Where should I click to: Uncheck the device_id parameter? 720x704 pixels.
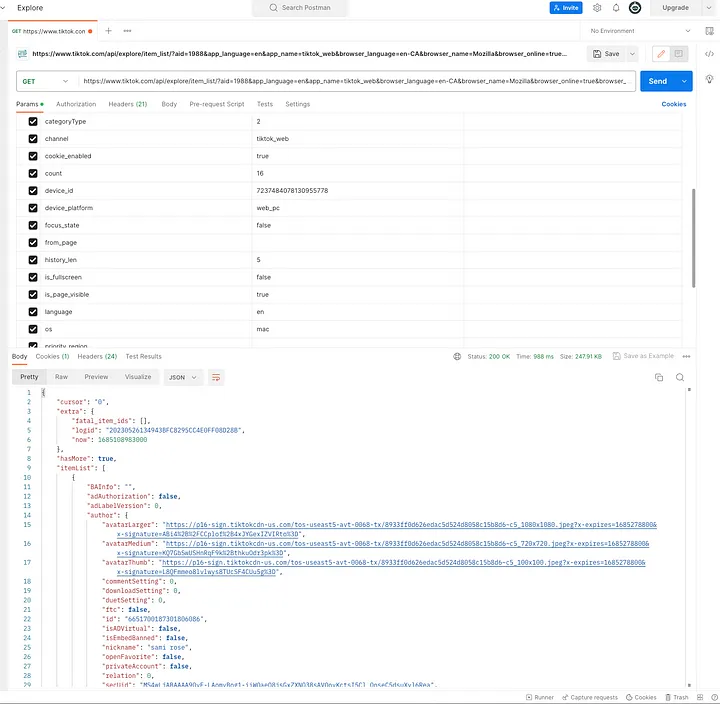tap(33, 191)
